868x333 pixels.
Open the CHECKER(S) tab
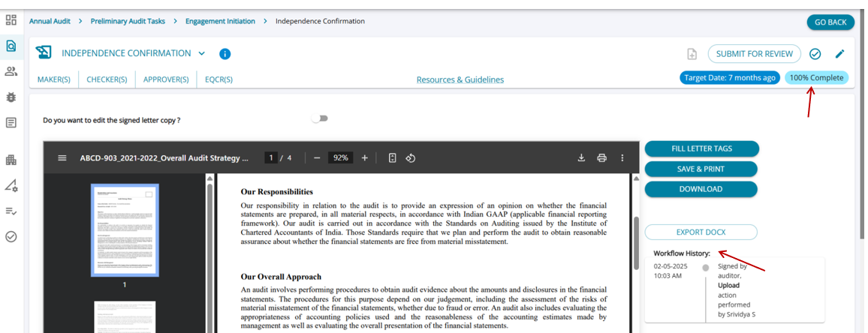(107, 79)
